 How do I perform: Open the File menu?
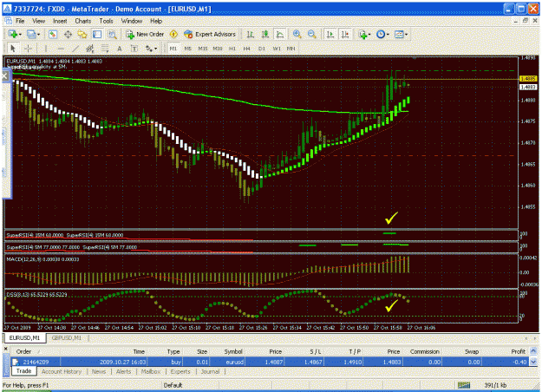[x=20, y=21]
